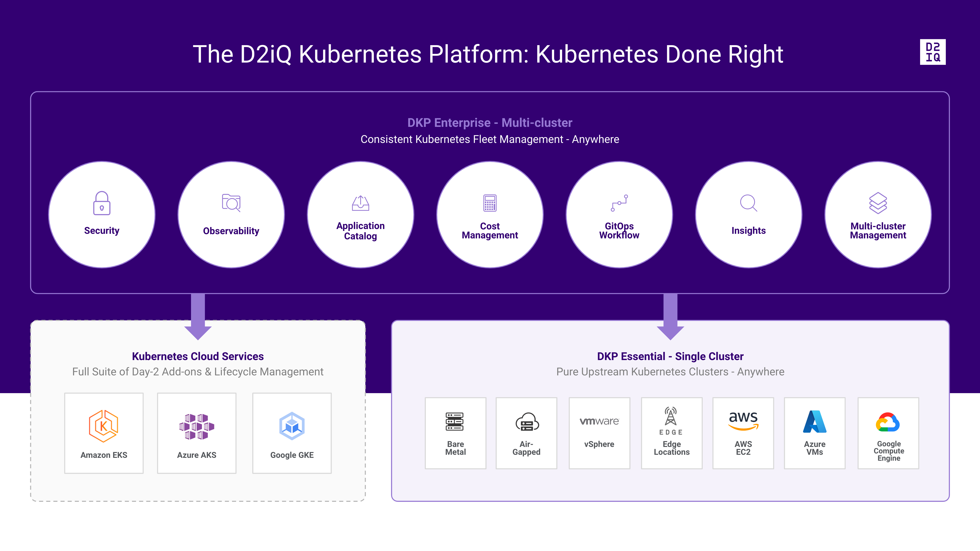Click the Google GKE blue hexagon icon
The width and height of the screenshot is (980, 551).
coord(292,426)
